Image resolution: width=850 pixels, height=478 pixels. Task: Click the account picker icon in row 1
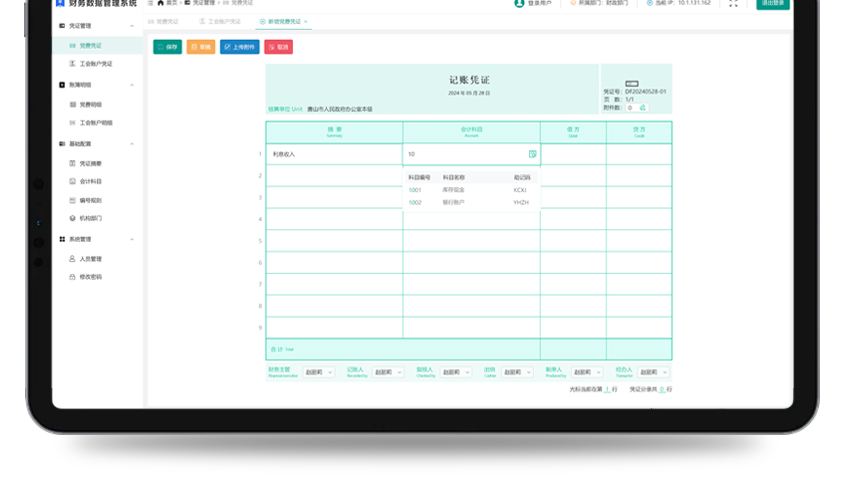point(532,154)
